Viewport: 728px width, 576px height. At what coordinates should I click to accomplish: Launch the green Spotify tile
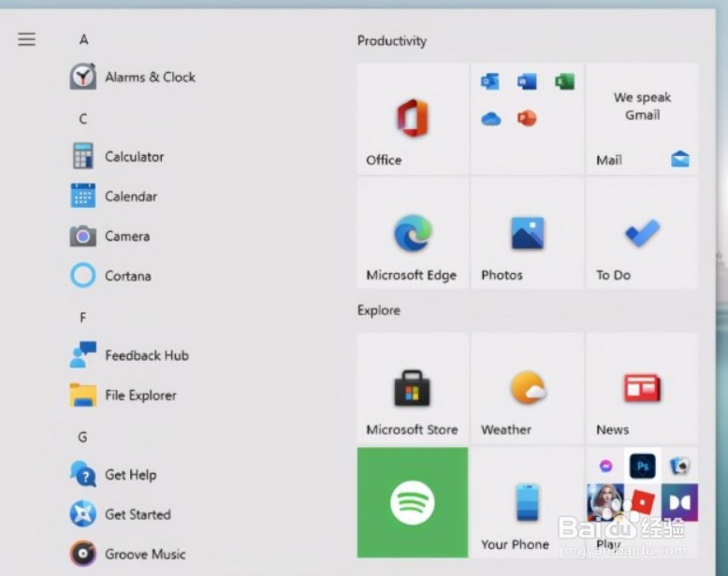[x=413, y=502]
